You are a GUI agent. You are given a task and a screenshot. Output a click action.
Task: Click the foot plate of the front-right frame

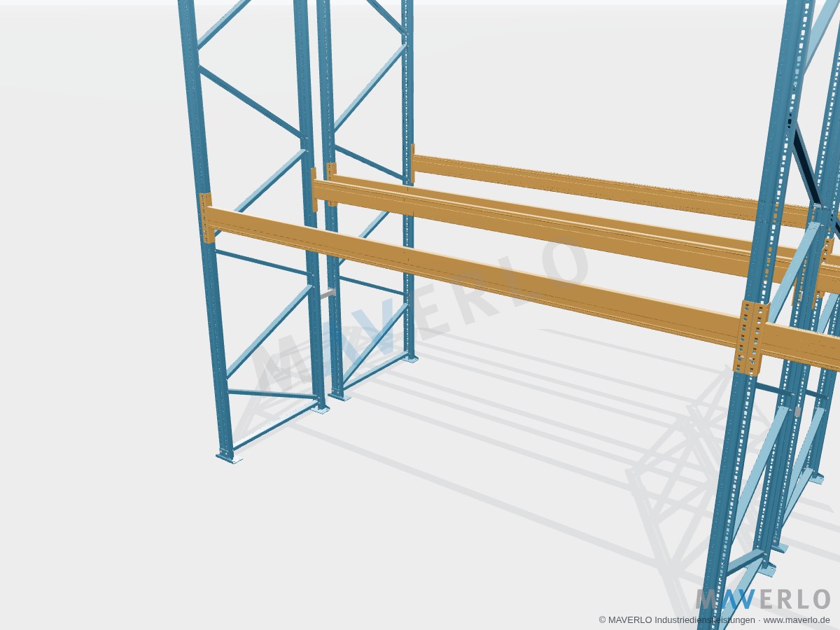point(764,564)
